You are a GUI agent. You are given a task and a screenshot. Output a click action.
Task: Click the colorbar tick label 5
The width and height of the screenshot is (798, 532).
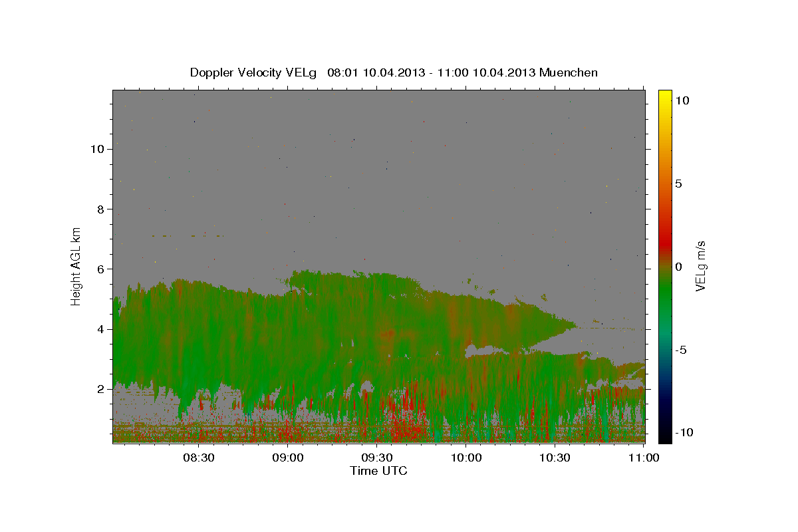tap(678, 184)
